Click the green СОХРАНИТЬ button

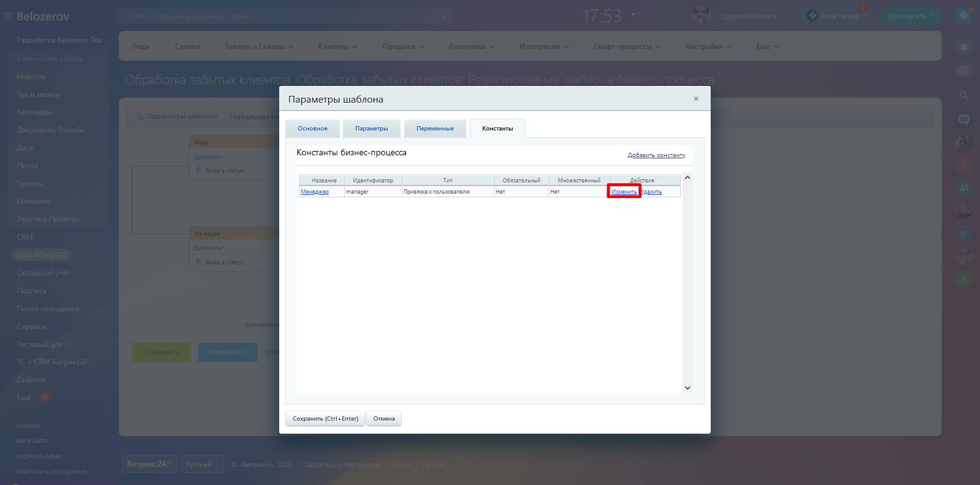click(161, 352)
